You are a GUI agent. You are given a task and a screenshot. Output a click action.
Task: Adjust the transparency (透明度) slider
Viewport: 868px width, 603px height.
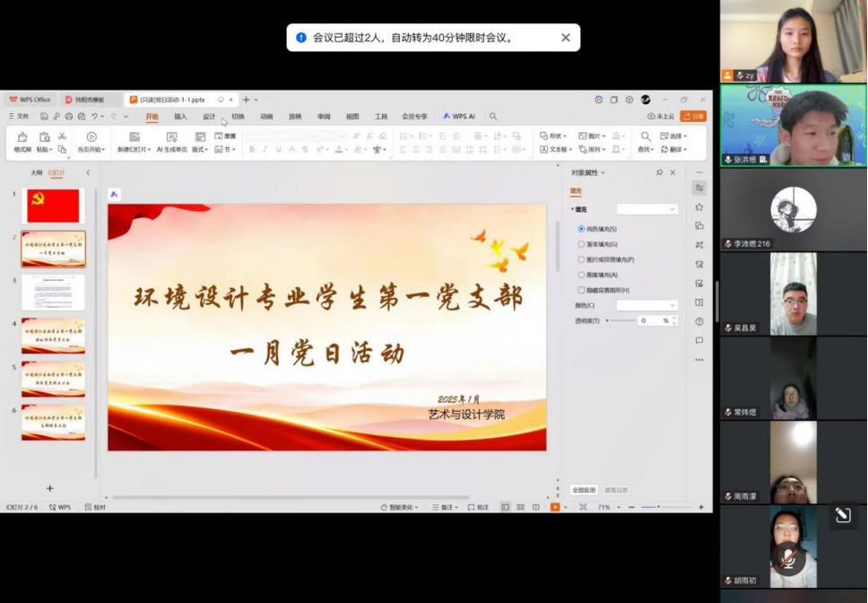[x=619, y=320]
